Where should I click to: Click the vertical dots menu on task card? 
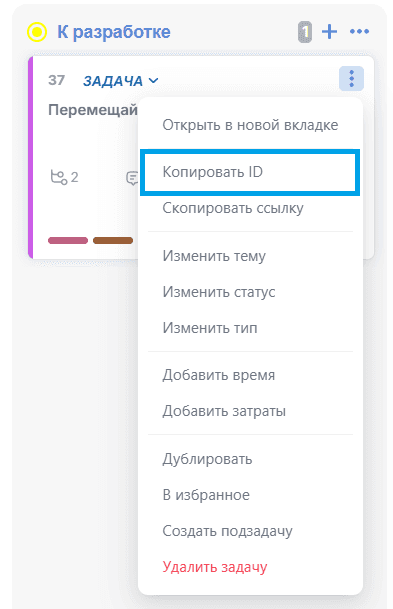click(351, 78)
